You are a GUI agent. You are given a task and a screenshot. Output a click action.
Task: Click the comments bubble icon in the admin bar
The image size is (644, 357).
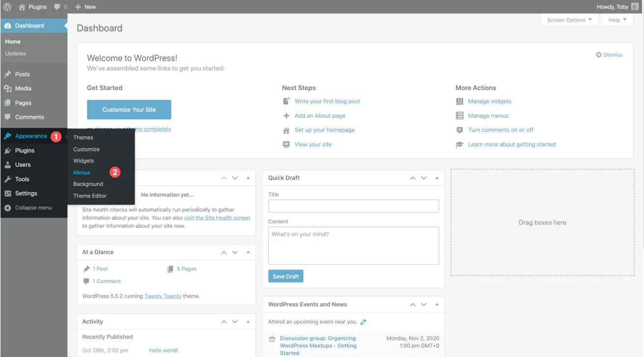57,7
